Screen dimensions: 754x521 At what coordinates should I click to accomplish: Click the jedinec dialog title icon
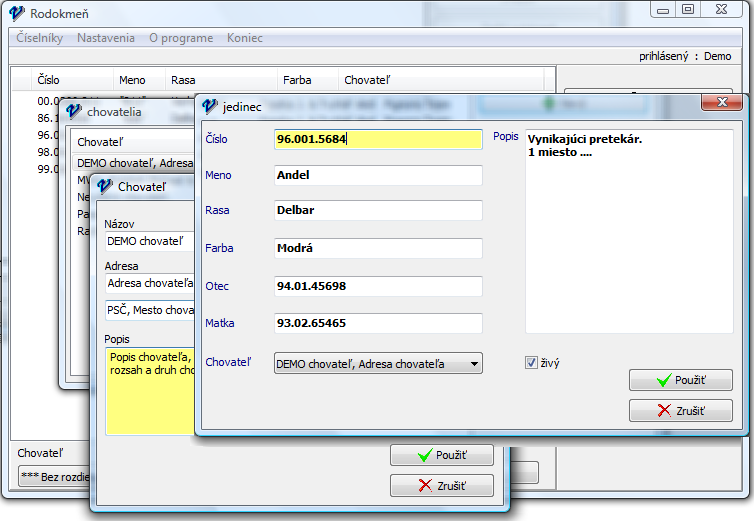coord(211,106)
